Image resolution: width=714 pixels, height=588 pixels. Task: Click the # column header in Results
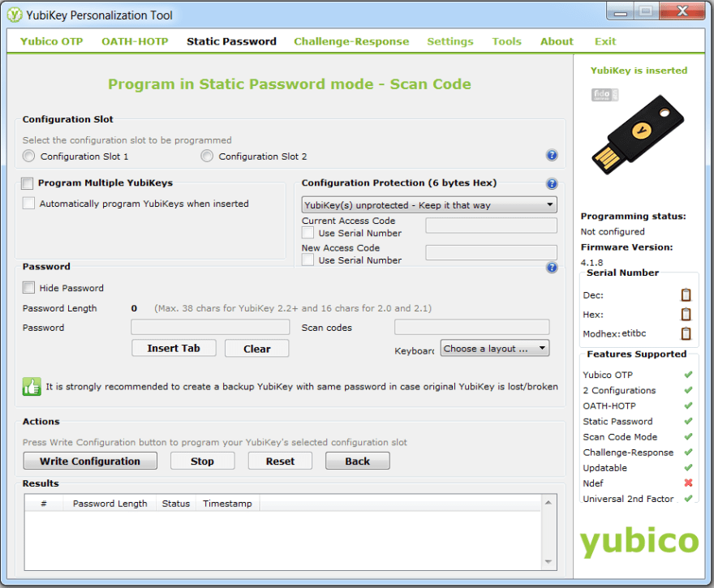pyautogui.click(x=44, y=504)
